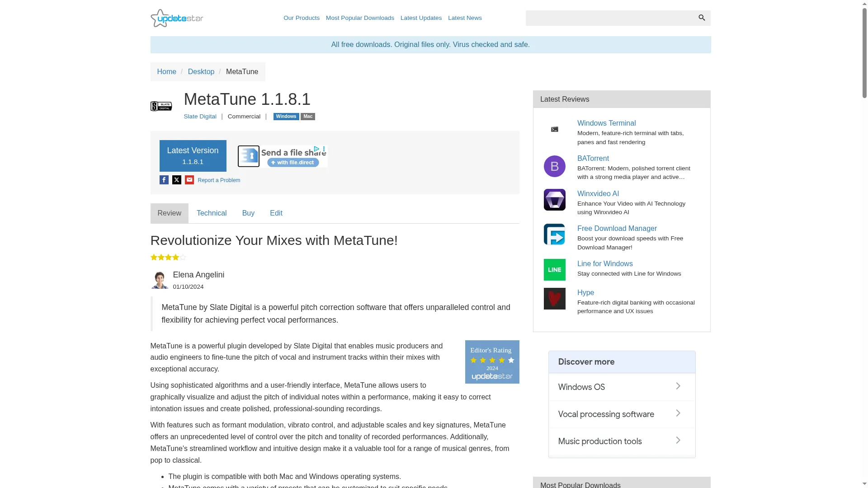The width and height of the screenshot is (868, 488).
Task: Click the four-star review rating
Action: 168,257
